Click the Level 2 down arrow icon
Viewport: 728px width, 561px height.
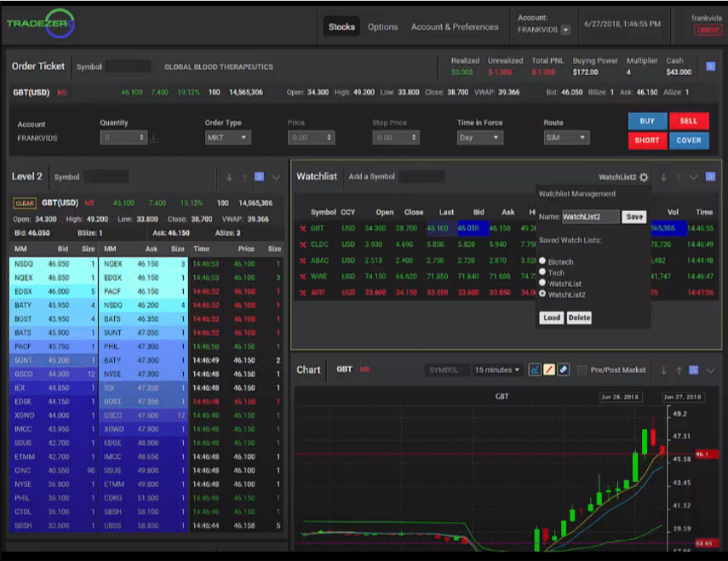pyautogui.click(x=229, y=177)
